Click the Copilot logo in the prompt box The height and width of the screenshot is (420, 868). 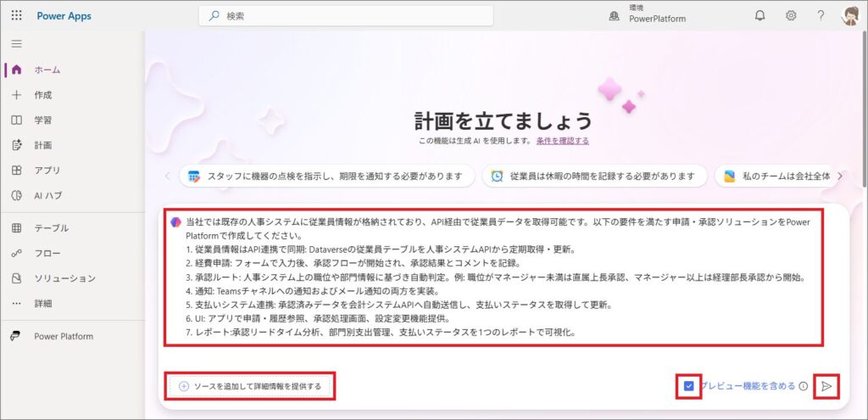(x=176, y=221)
